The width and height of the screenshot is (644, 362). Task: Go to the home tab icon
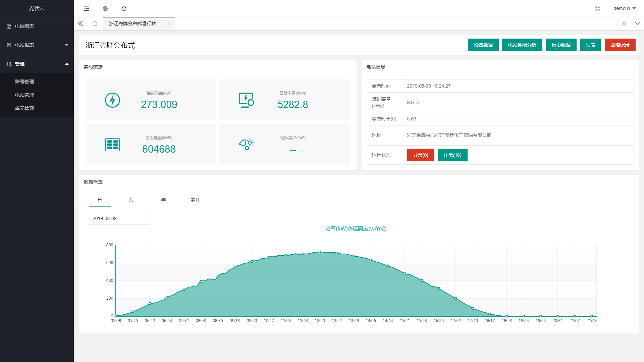tap(95, 23)
